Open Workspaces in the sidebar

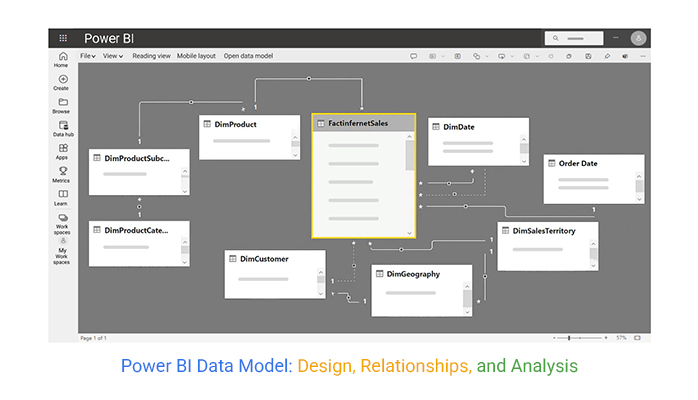tap(62, 225)
